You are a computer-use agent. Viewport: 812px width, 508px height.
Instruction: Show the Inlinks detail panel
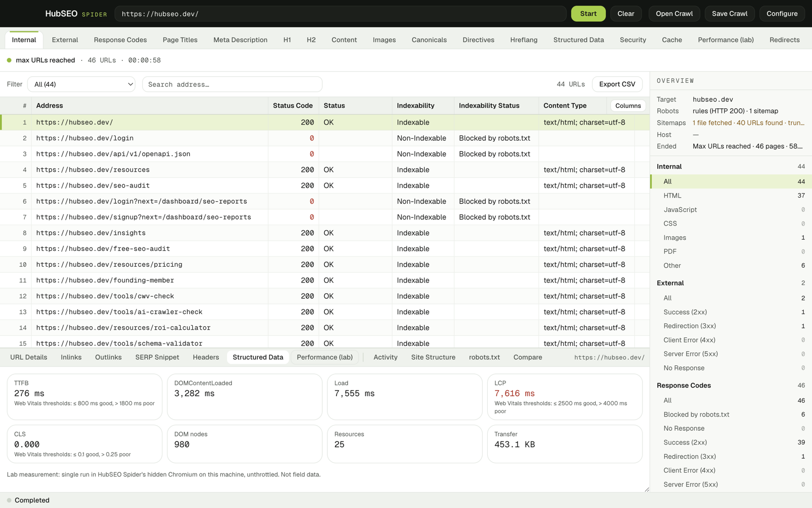71,357
